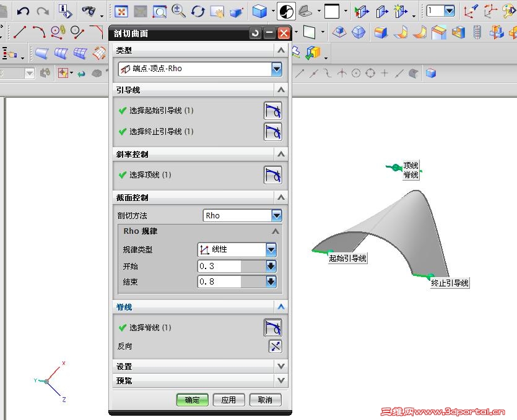Screen dimensions: 517x420
Task: Click the WCS orientation icon
Action: (471, 11)
